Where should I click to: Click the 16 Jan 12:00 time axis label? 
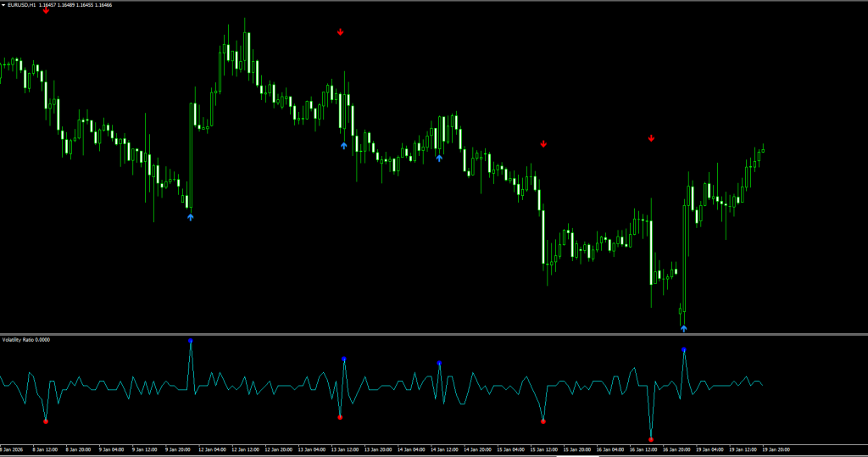[x=644, y=450]
